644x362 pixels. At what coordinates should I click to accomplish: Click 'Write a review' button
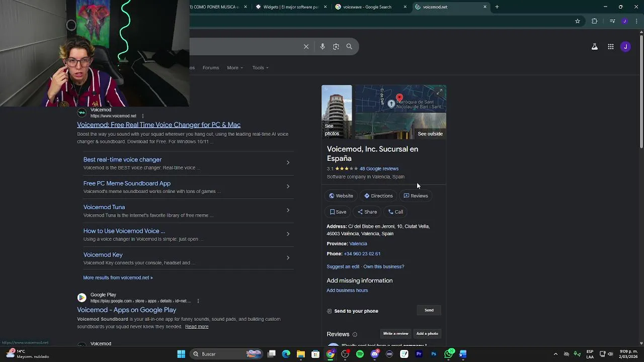(x=395, y=334)
